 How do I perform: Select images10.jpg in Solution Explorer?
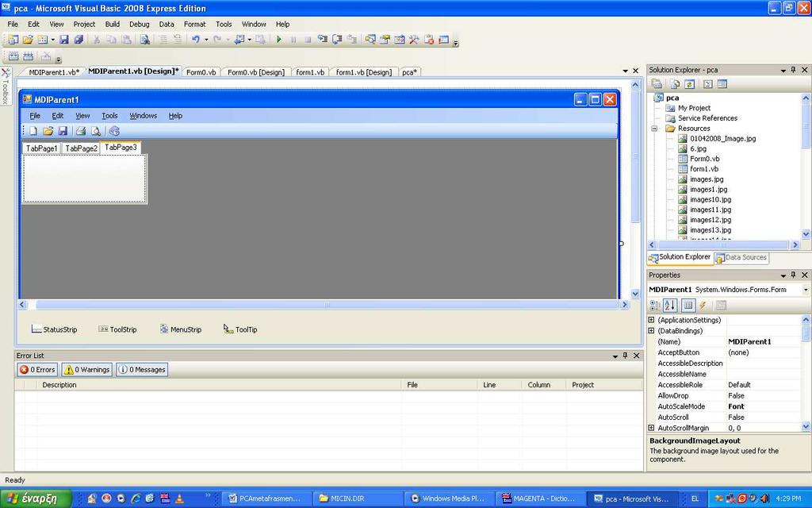pyautogui.click(x=710, y=199)
